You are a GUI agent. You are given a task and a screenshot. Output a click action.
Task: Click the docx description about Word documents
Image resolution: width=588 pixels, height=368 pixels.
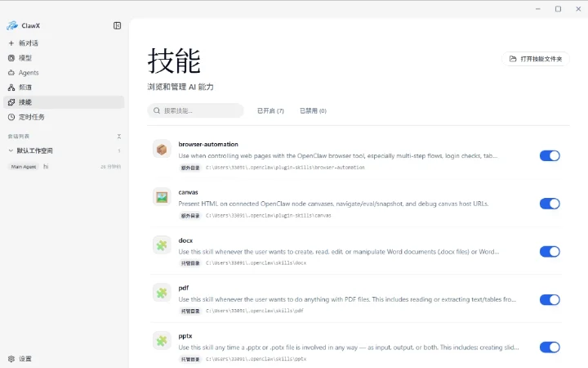point(339,252)
